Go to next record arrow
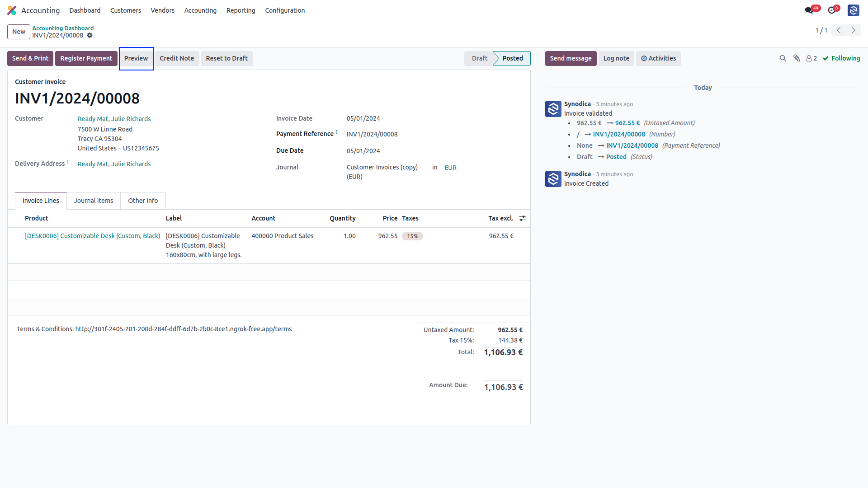This screenshot has width=868, height=488. (854, 30)
